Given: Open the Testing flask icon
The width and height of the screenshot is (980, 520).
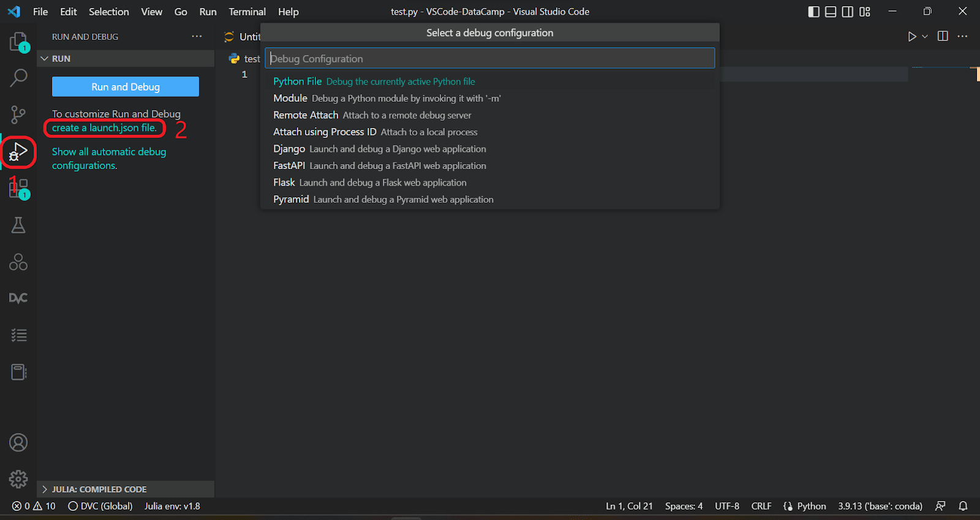Looking at the screenshot, I should tap(18, 225).
